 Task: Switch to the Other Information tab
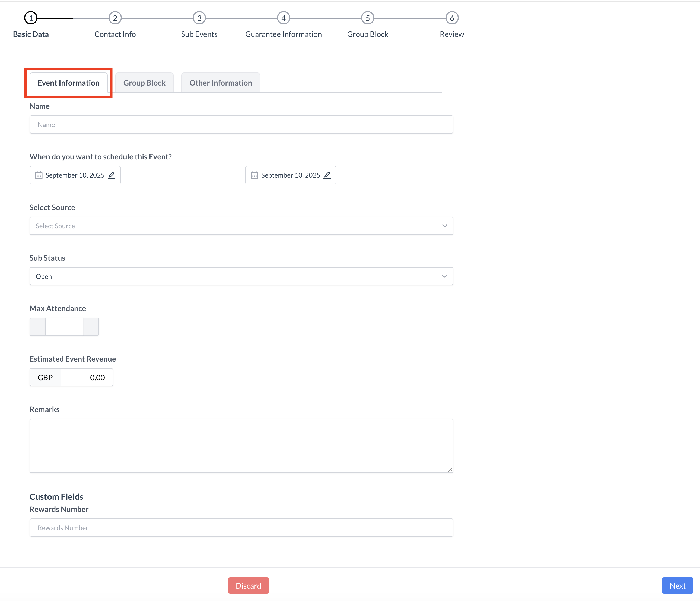click(x=221, y=83)
